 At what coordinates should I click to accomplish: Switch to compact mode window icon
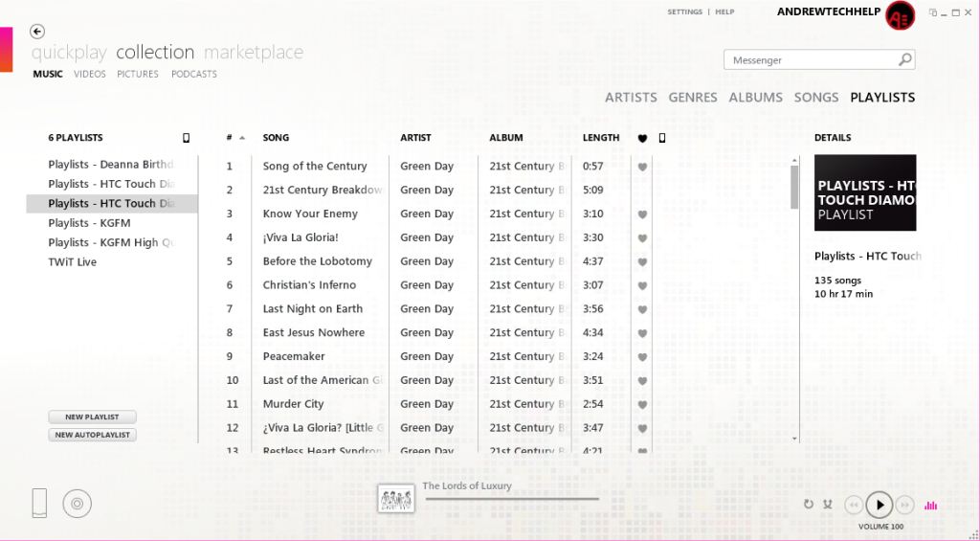933,12
